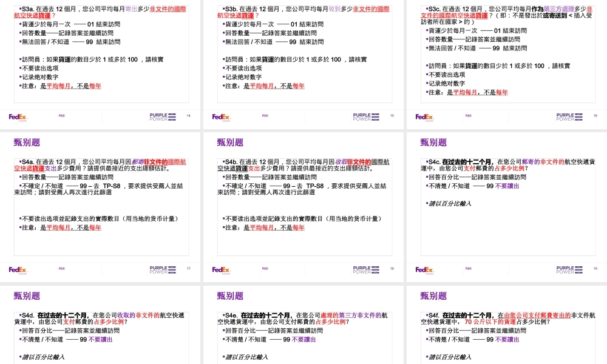Screen dimensions: 607x364
Task: Click the Purple Power logo on slide 14
Action: tap(163, 117)
